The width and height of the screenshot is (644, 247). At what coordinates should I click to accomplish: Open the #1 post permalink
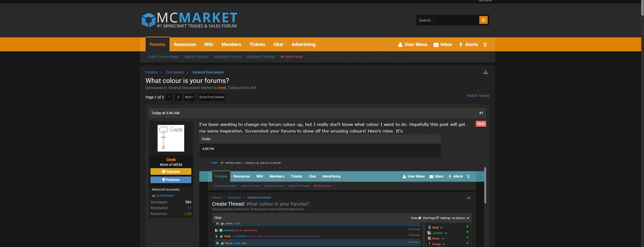481,113
